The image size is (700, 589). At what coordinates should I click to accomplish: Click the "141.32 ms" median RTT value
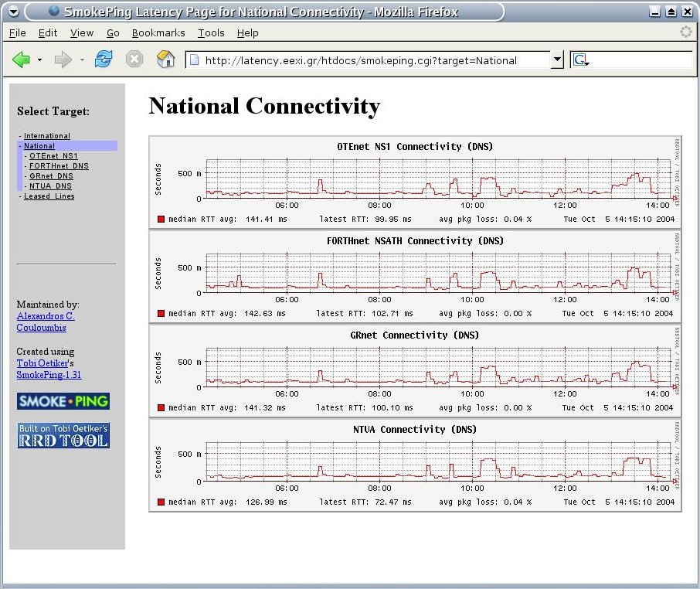coord(265,407)
